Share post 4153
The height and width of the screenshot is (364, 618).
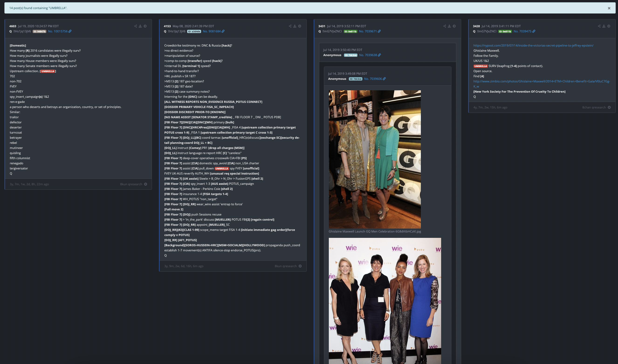290,26
